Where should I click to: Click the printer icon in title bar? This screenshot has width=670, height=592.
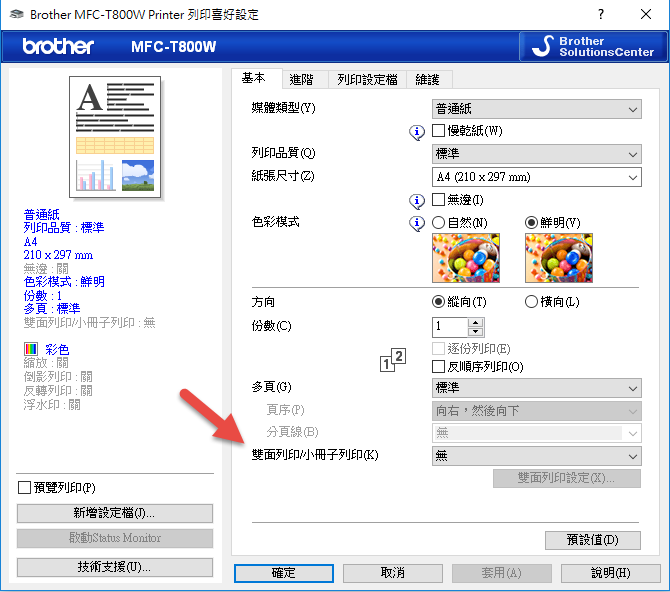16,14
